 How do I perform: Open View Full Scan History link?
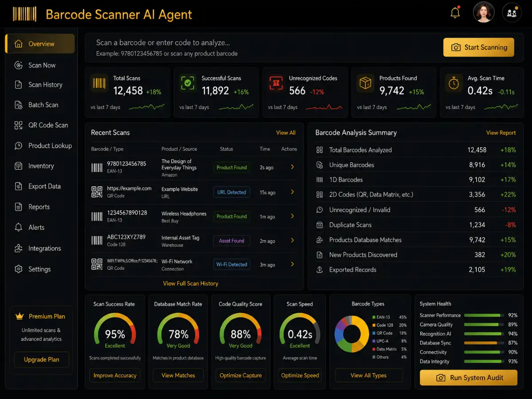tap(191, 283)
